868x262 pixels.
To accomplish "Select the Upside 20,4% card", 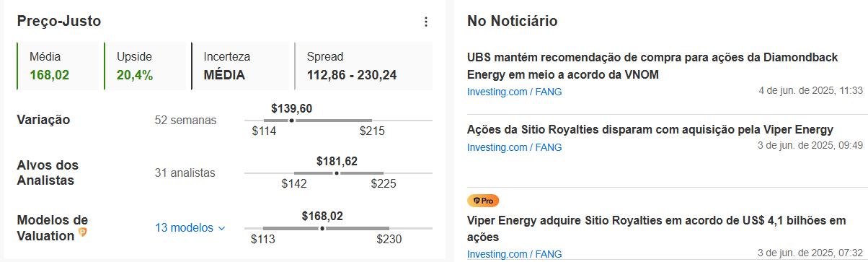I will pos(146,66).
